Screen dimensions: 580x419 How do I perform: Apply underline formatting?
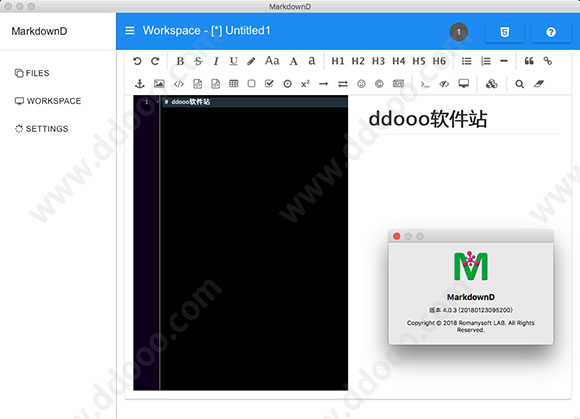coord(233,61)
